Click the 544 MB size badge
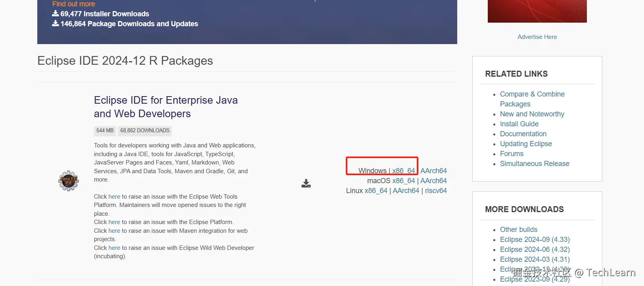Viewport: 644px width, 286px height. click(x=105, y=131)
